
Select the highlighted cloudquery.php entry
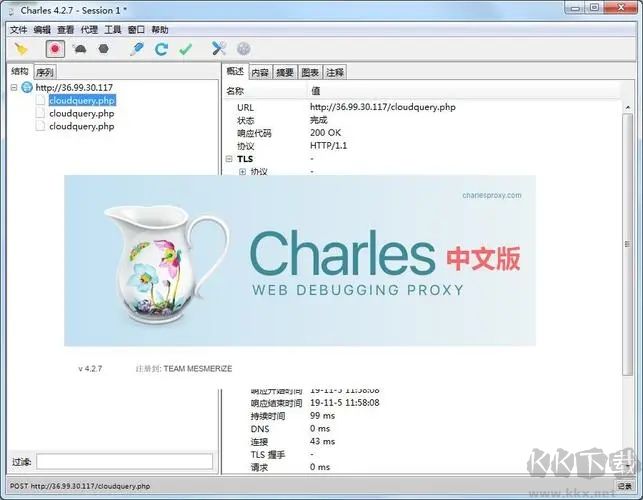click(82, 100)
